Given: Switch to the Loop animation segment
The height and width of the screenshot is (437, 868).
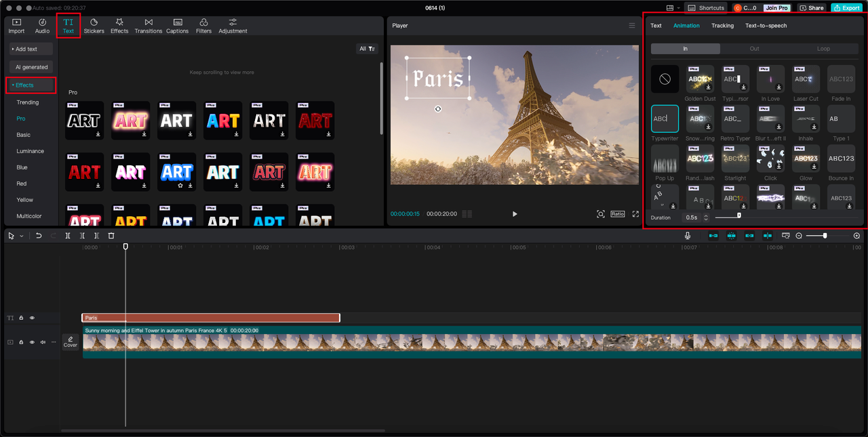Looking at the screenshot, I should (x=823, y=49).
